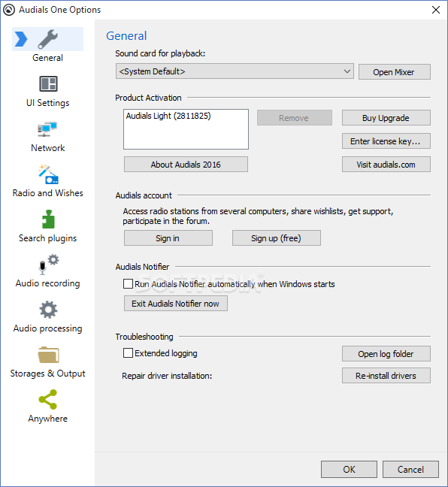Click Exit Audials Notifier now button
Viewport: 448px width, 487px height.
176,304
